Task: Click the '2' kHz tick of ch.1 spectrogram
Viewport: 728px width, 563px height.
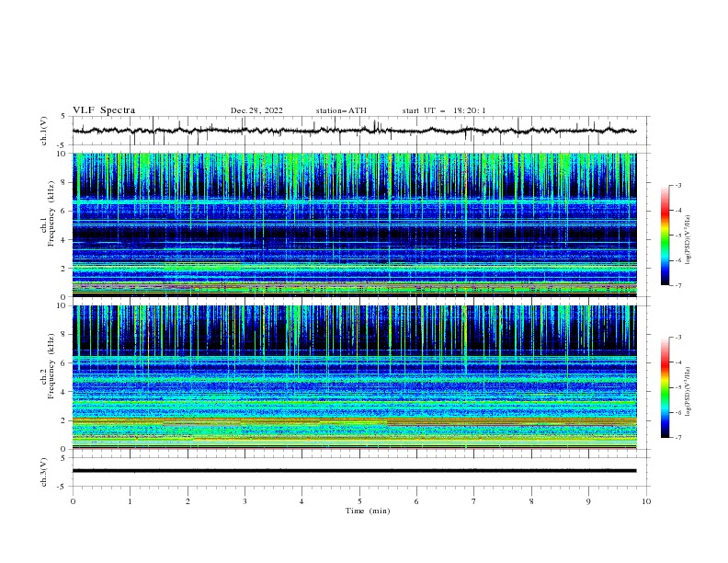Action: tap(63, 268)
